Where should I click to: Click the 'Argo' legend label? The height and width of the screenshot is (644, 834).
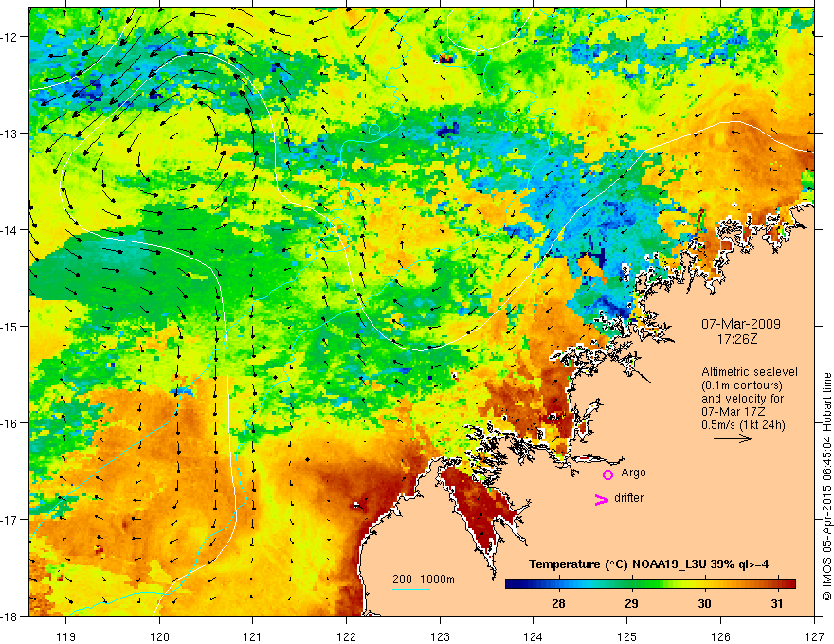coord(633,473)
